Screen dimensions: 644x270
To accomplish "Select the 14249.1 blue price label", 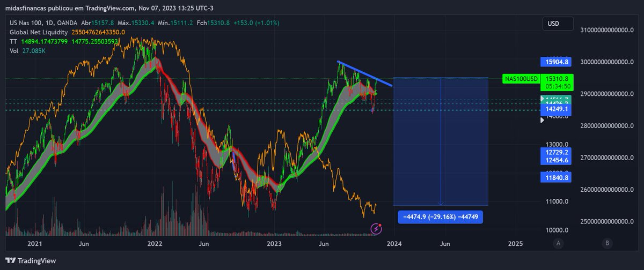I will (557, 109).
